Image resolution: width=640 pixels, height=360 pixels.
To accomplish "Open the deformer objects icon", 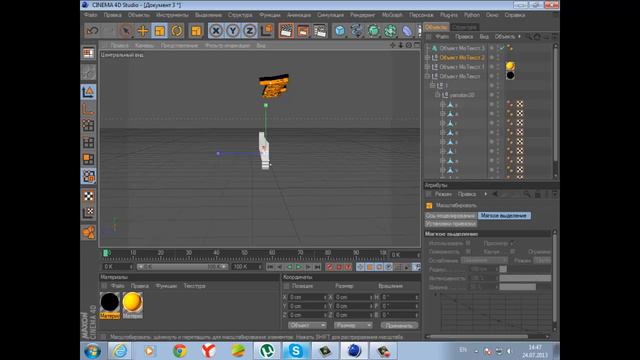I will click(x=407, y=31).
